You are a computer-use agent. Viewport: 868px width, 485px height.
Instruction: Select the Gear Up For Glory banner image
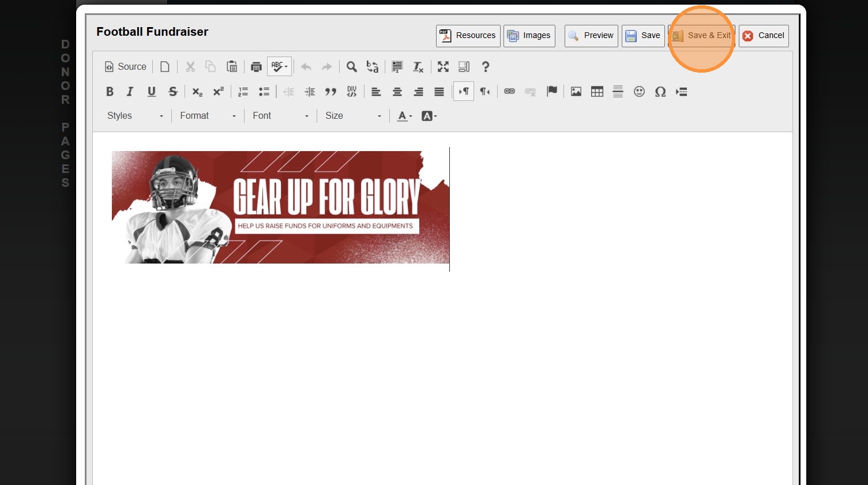(x=280, y=208)
